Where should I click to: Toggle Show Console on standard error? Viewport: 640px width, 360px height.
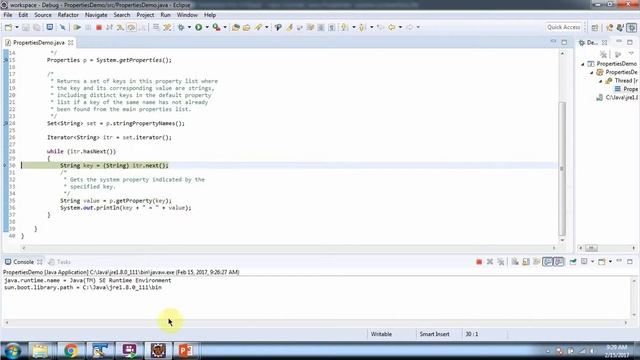pyautogui.click(x=558, y=262)
